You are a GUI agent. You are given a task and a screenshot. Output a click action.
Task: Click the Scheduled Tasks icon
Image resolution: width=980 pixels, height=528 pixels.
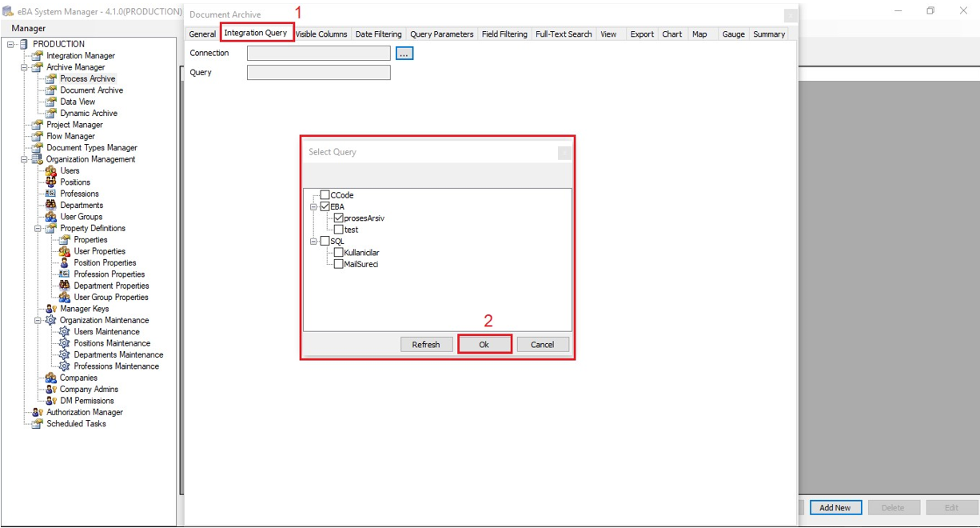(x=37, y=424)
